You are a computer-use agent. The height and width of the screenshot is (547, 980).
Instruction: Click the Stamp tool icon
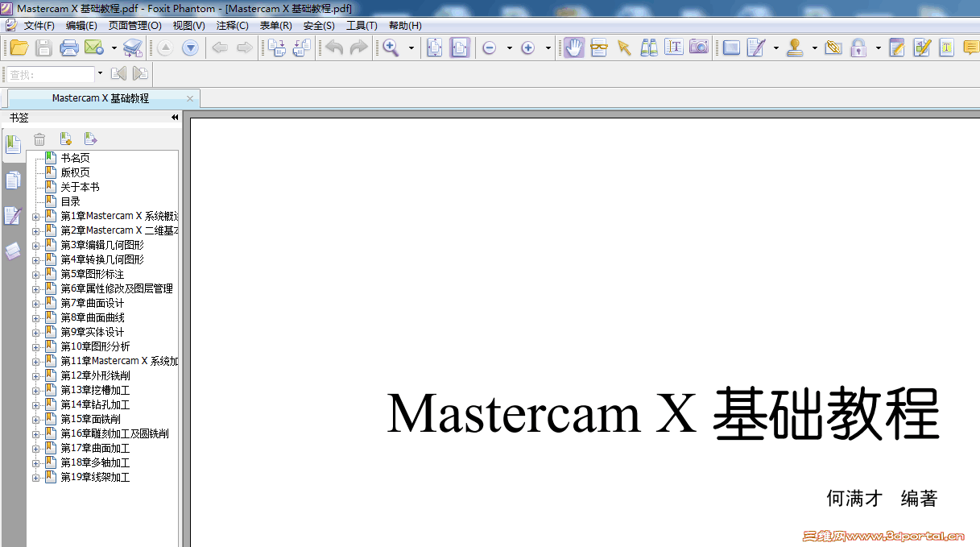796,48
